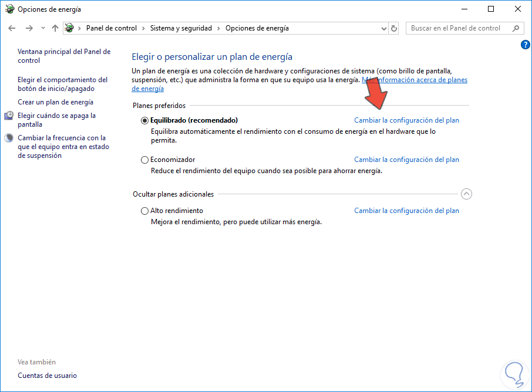Maximize the Opciones de energía window
This screenshot has width=532, height=392.
(x=491, y=9)
